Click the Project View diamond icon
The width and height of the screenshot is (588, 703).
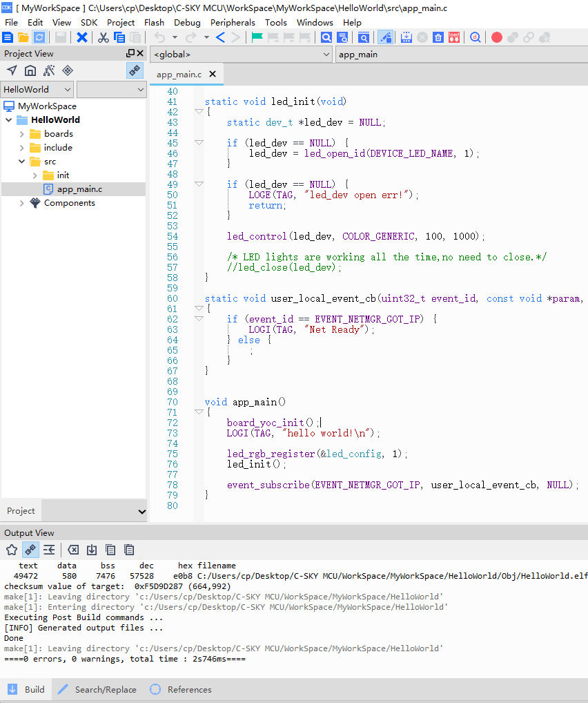point(68,70)
